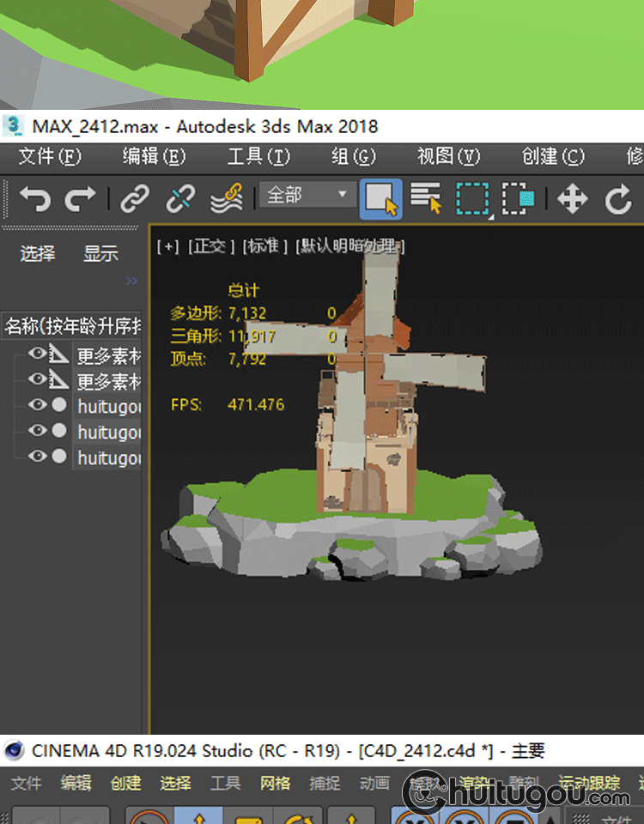
Task: Open the 网格 menu in Cinema 4D
Action: (275, 783)
